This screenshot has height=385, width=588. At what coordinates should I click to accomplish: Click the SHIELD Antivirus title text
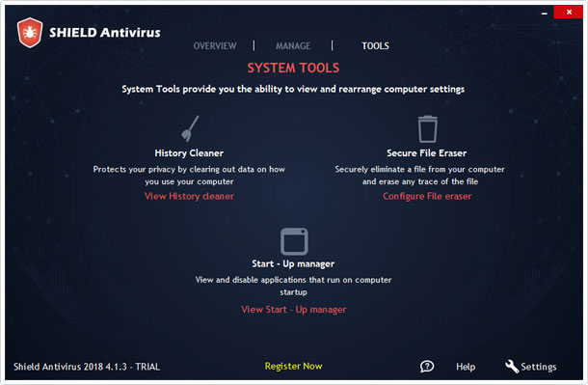105,33
